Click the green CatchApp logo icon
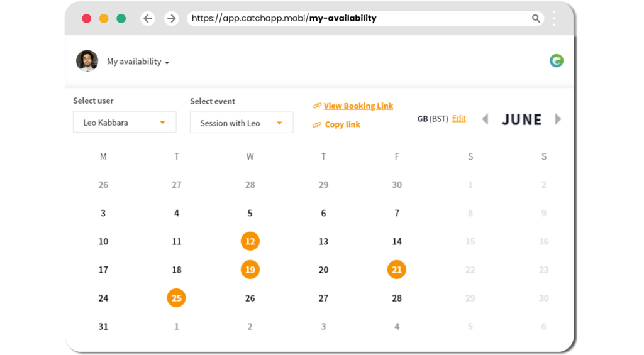The width and height of the screenshot is (644, 355). 556,61
